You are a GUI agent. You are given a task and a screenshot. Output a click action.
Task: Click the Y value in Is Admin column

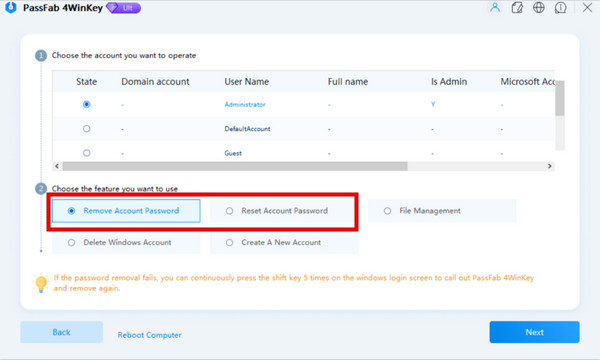tap(433, 104)
